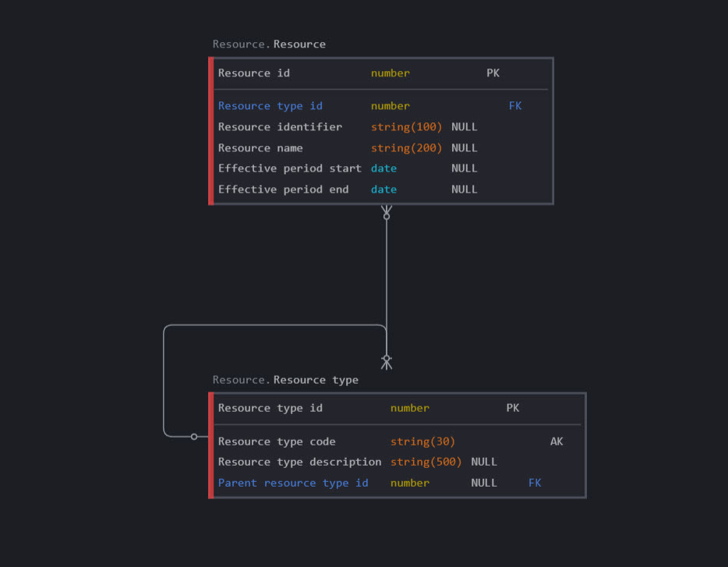The image size is (728, 567).
Task: Click the Resource.Resource table title
Action: (x=269, y=44)
